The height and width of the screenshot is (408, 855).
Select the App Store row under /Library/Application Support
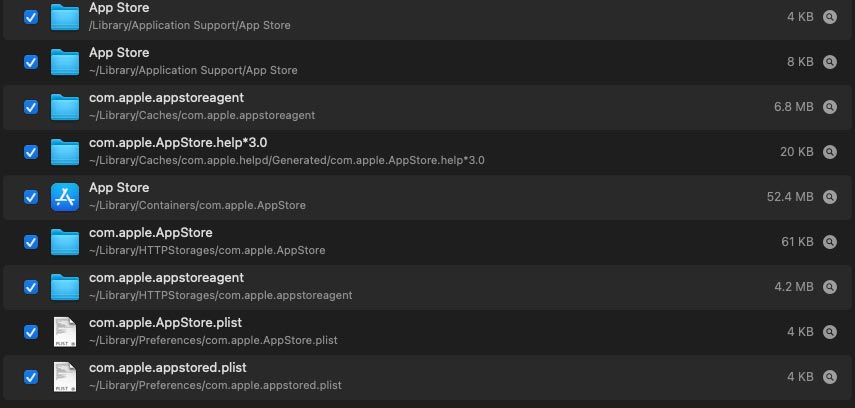(x=119, y=8)
